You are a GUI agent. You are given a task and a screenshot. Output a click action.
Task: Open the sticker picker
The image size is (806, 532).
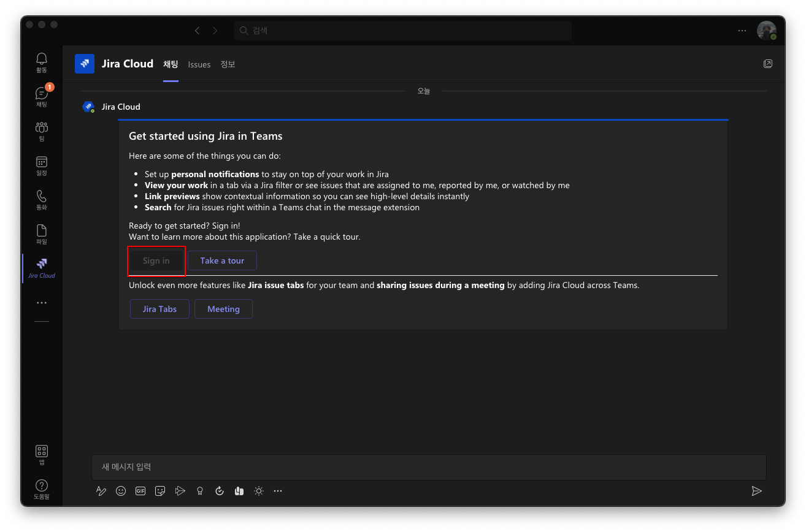(x=160, y=491)
